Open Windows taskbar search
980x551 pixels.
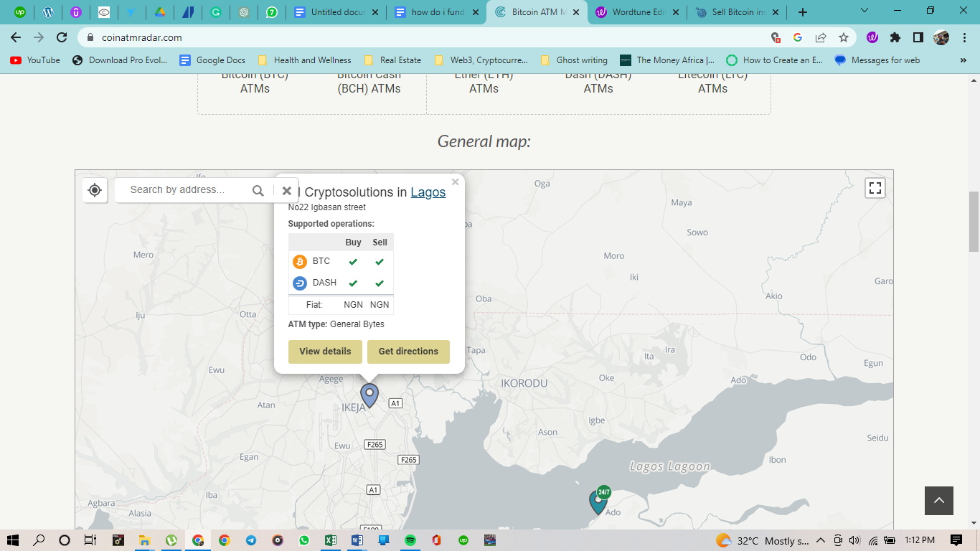coord(39,540)
